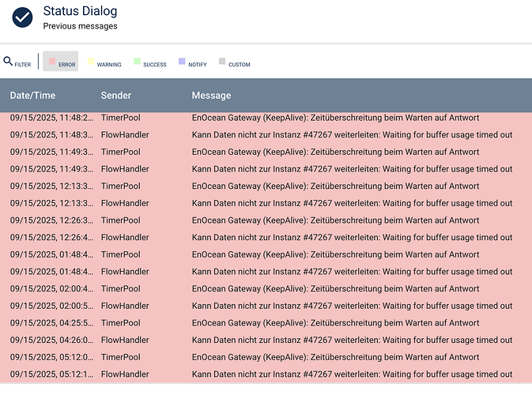Screen dimensions: 532x395
Task: Toggle the Success filter
Action: pos(150,62)
